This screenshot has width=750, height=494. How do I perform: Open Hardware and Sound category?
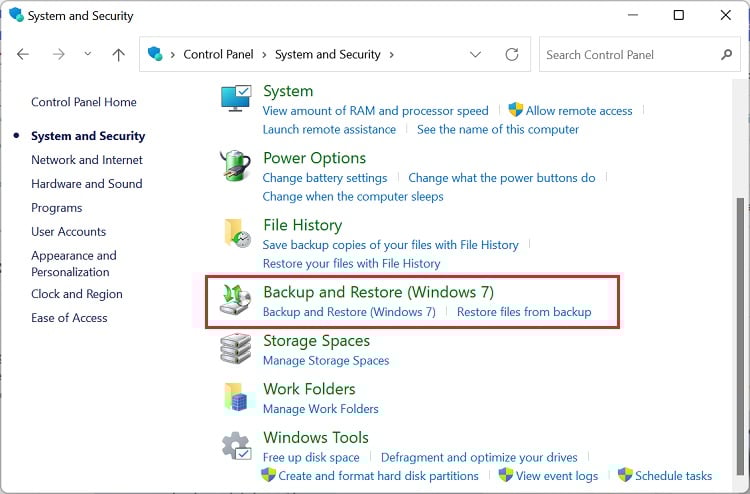click(87, 184)
